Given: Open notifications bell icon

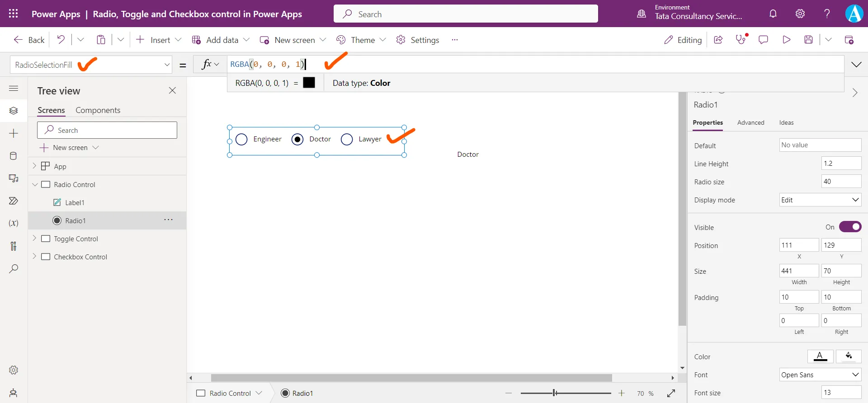Looking at the screenshot, I should (x=773, y=14).
